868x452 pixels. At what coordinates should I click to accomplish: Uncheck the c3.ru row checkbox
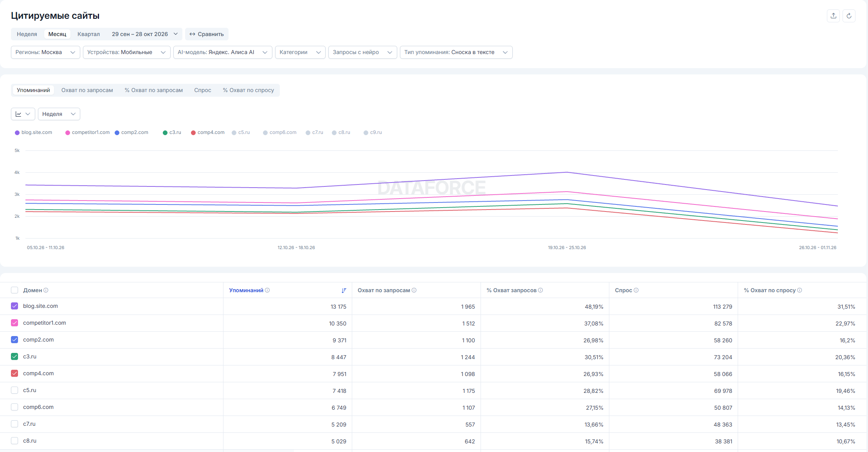coord(14,356)
